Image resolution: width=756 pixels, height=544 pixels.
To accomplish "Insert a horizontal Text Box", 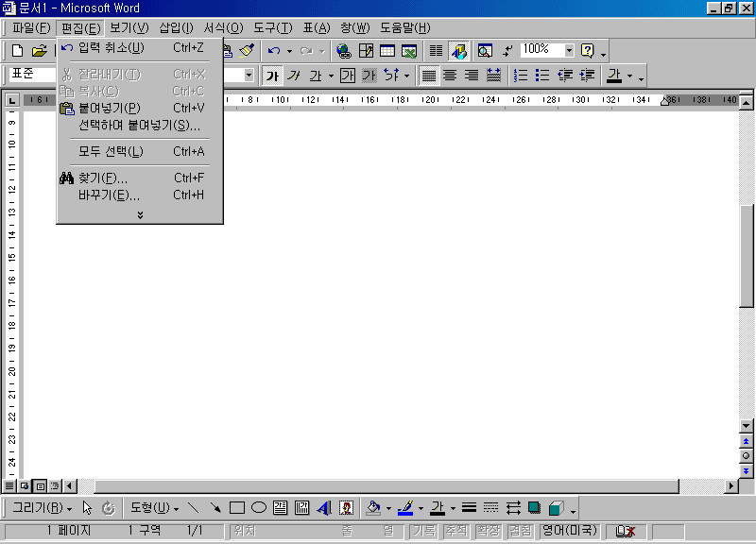I will pyautogui.click(x=280, y=508).
